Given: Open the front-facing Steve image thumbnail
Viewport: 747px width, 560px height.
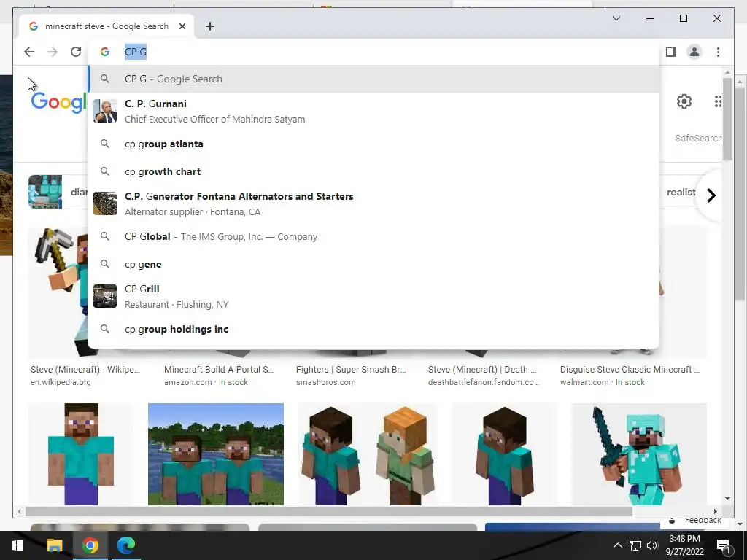Looking at the screenshot, I should (81, 454).
